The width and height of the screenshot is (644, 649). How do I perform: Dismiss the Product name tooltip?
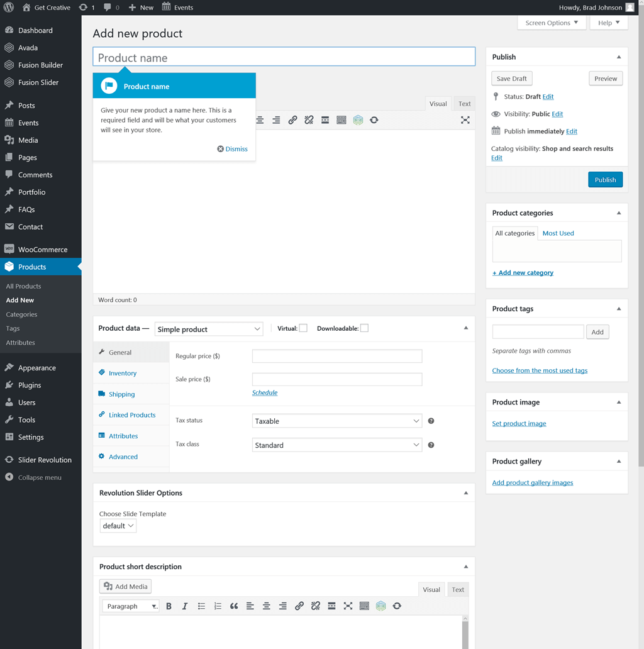[x=232, y=149]
